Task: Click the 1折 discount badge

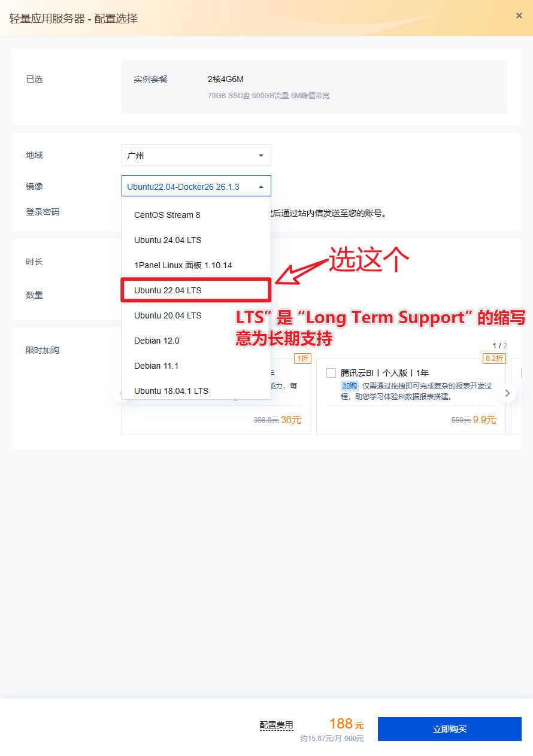Action: pyautogui.click(x=302, y=359)
